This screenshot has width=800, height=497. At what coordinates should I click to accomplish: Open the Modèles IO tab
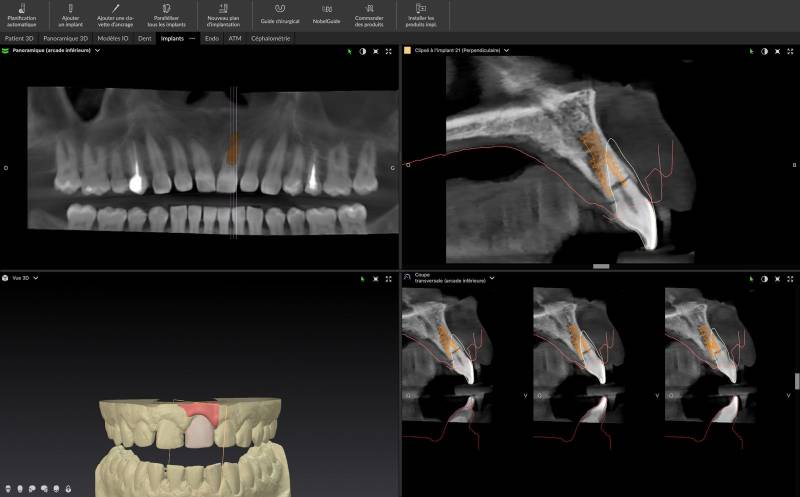[113, 38]
